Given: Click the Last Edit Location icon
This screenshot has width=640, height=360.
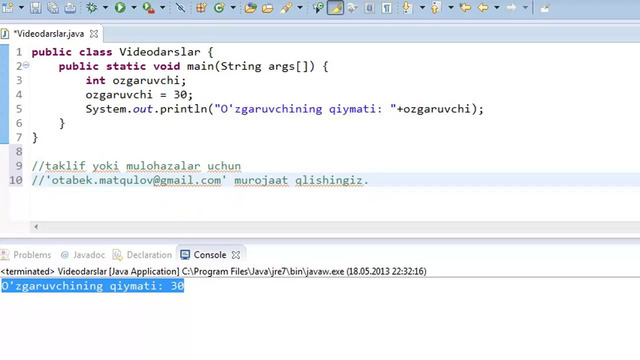Looking at the screenshot, I should point(465,7).
